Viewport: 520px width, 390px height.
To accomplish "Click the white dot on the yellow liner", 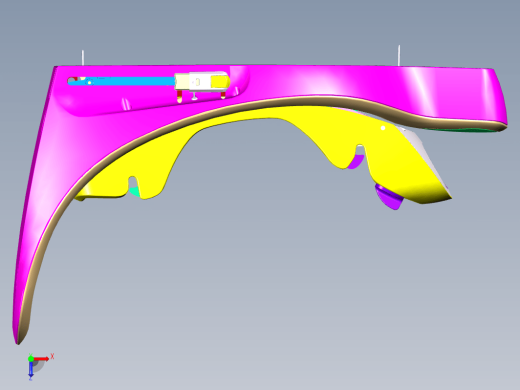I will click(383, 128).
